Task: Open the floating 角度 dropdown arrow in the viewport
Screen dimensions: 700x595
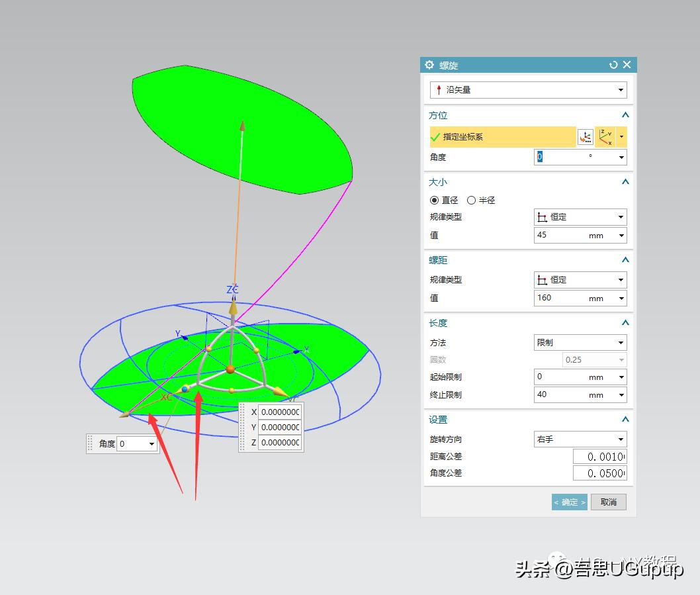Action: point(152,443)
